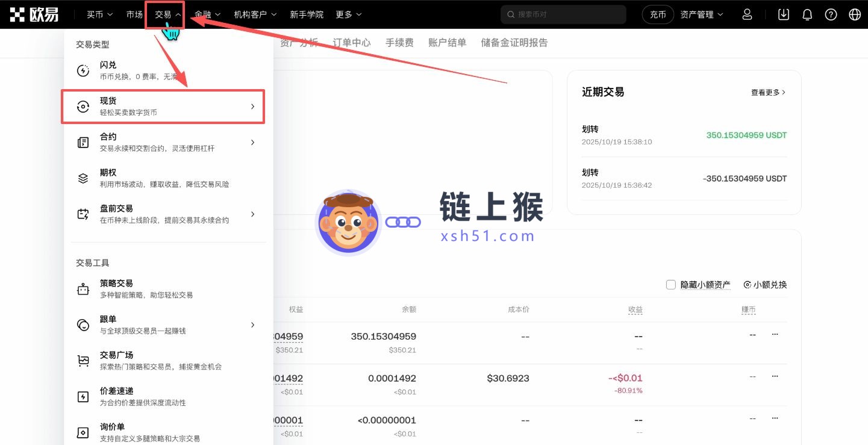Click 查看更多 link in 近期交易
Screen dimensions: 868x445
click(x=768, y=93)
